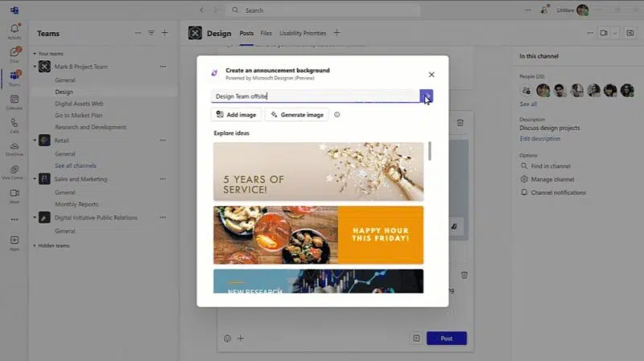This screenshot has height=361, width=644.
Task: Collapse Digital Initiative Public Relations team
Action: click(x=35, y=217)
